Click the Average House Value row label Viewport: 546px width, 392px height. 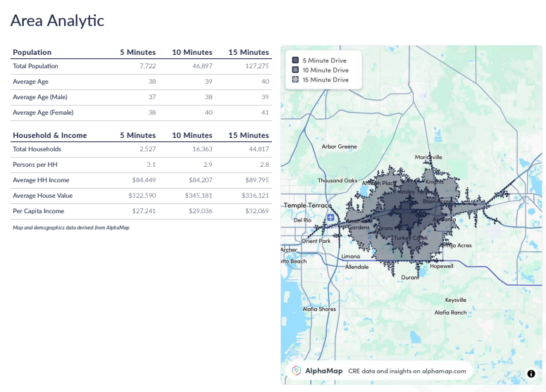(x=42, y=196)
